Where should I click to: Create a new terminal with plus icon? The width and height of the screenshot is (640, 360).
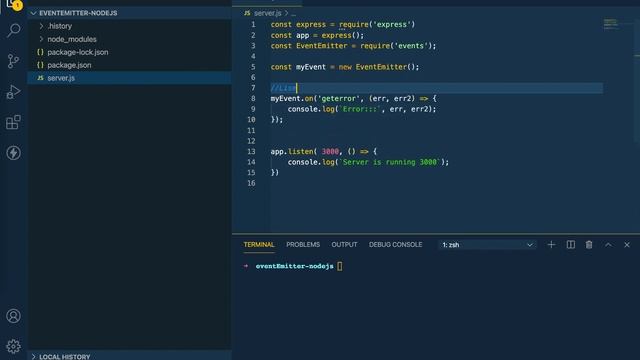click(x=551, y=244)
